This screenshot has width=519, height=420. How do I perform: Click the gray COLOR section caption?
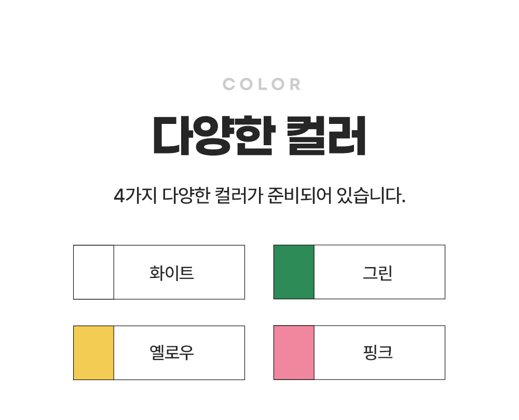coord(262,84)
